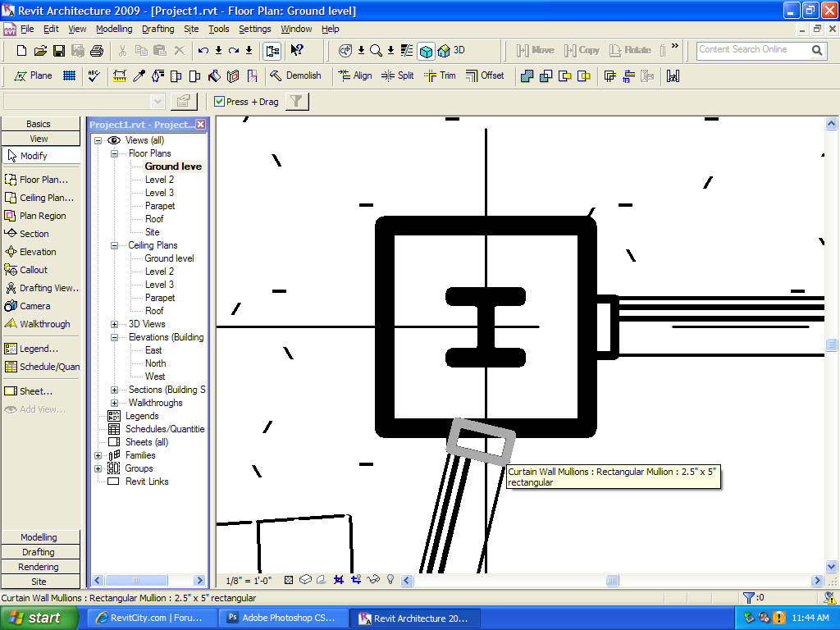Viewport: 840px width, 630px height.
Task: Click the Print icon in toolbar
Action: pos(96,51)
